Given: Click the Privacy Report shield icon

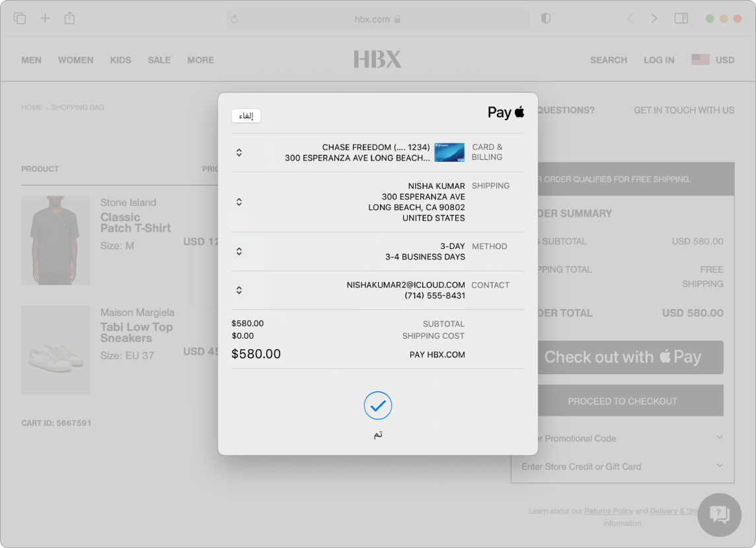Looking at the screenshot, I should 546,18.
